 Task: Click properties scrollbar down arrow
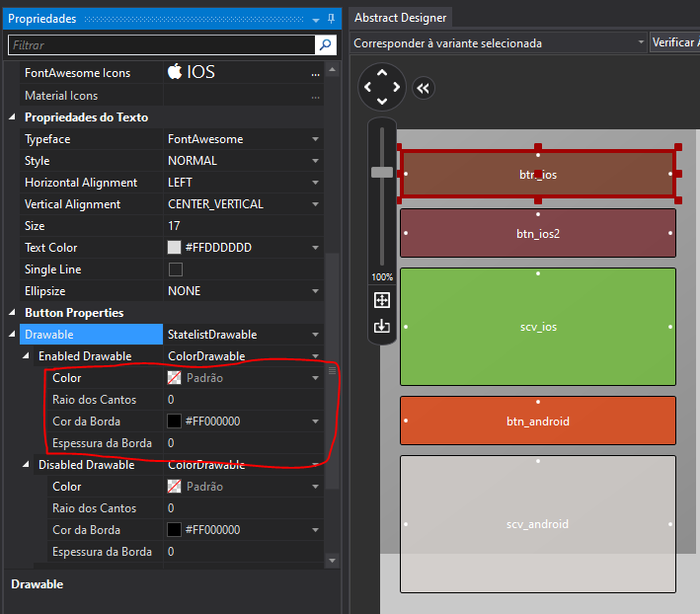click(332, 561)
